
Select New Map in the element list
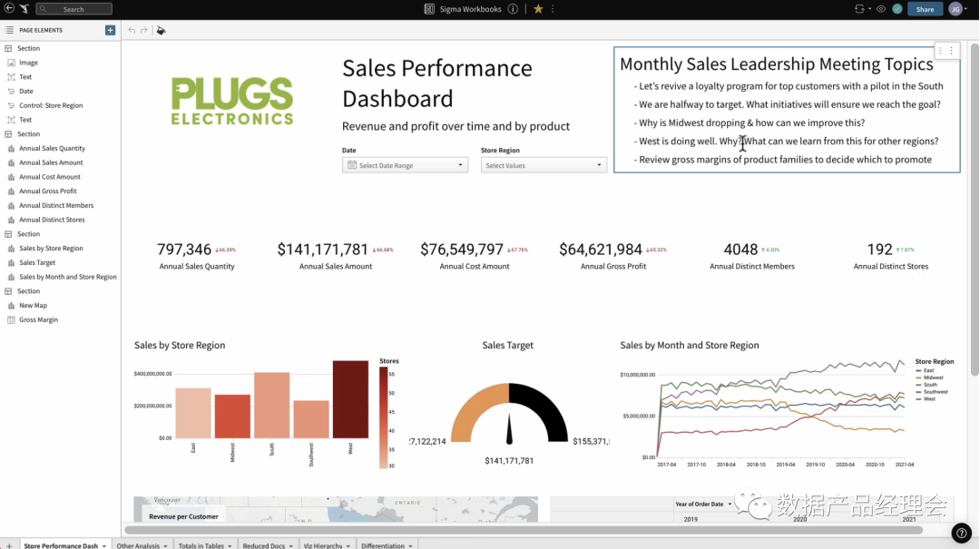[x=33, y=306]
